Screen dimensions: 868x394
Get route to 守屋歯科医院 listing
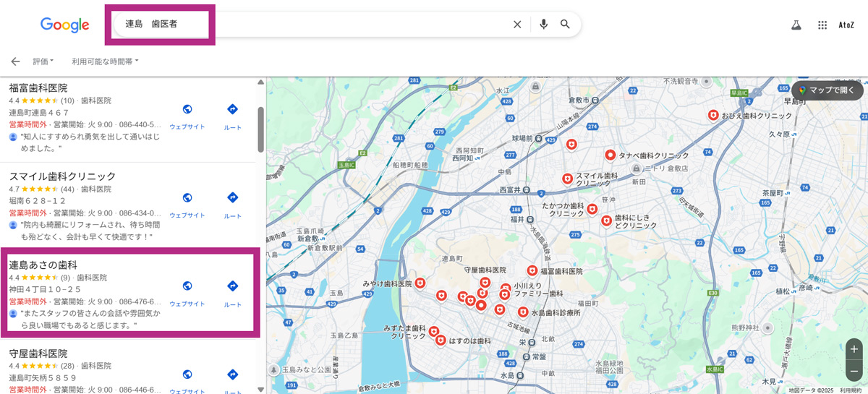[x=233, y=381]
